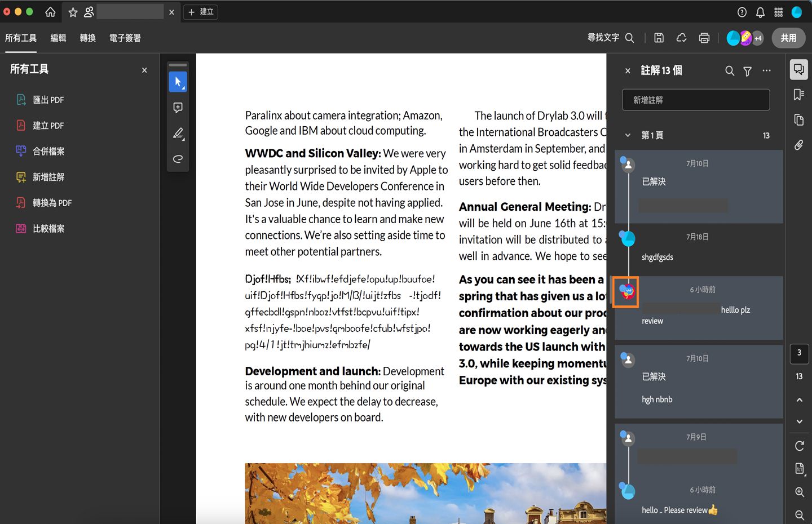Print the document using the printer icon
This screenshot has width=812, height=524.
click(704, 38)
